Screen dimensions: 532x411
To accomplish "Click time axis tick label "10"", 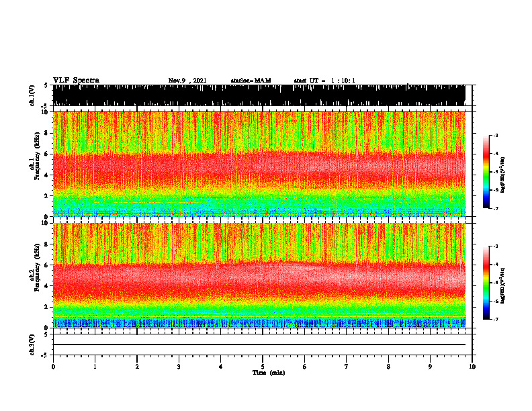I will [472, 367].
